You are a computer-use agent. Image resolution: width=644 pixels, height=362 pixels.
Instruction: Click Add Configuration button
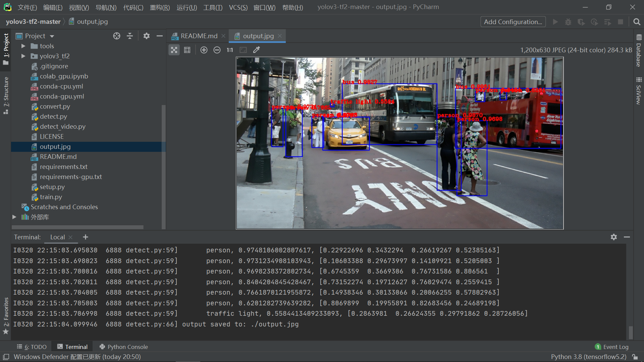(x=513, y=22)
